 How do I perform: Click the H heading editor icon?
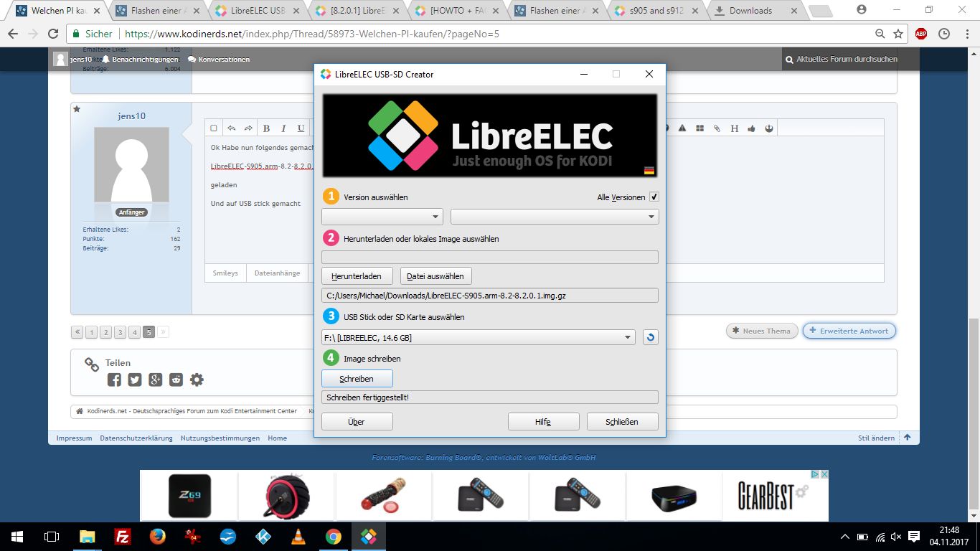click(x=735, y=128)
